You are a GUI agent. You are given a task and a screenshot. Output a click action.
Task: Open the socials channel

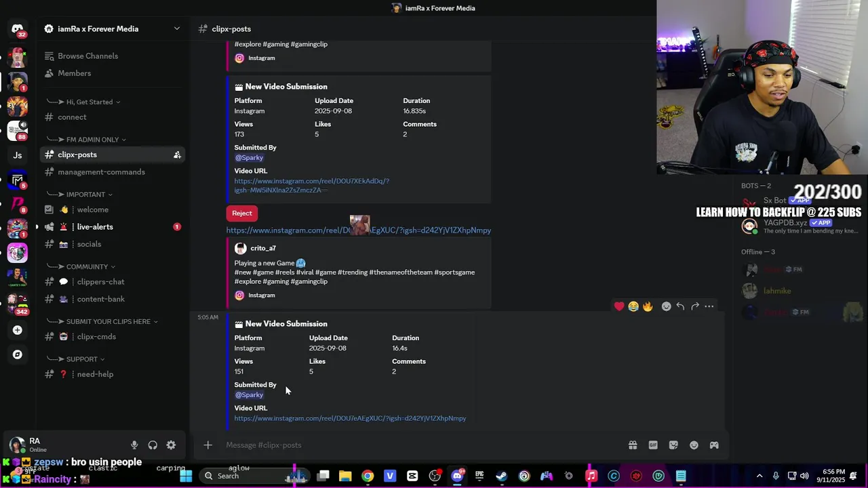pyautogui.click(x=112, y=245)
